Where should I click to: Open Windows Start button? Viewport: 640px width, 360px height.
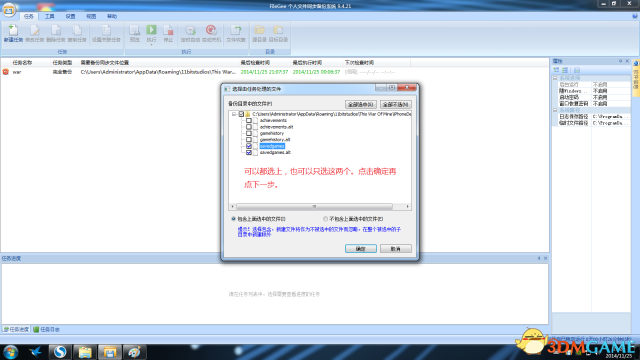click(x=10, y=352)
